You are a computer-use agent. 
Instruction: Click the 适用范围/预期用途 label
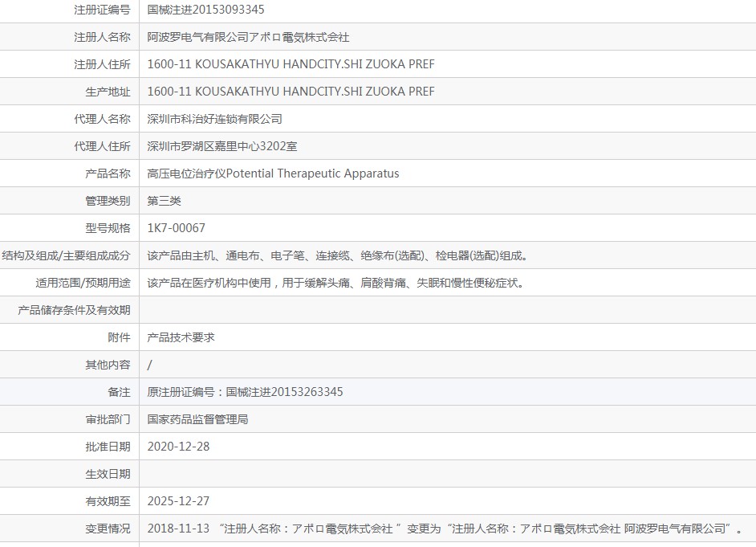pos(83,284)
